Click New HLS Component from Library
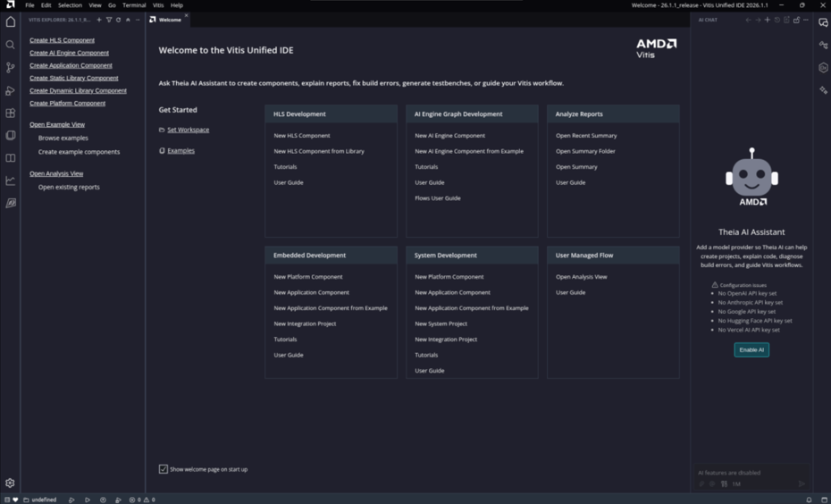This screenshot has width=831, height=504. click(x=319, y=151)
